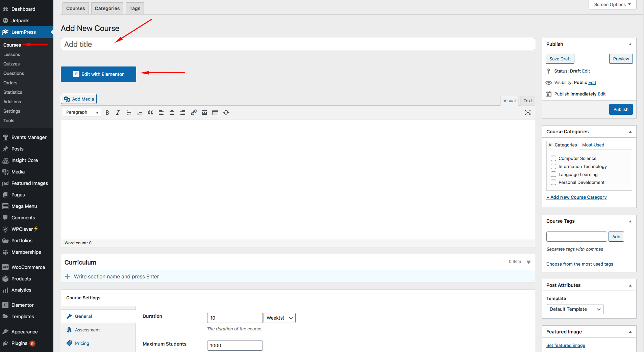Click Add Media button

[79, 99]
